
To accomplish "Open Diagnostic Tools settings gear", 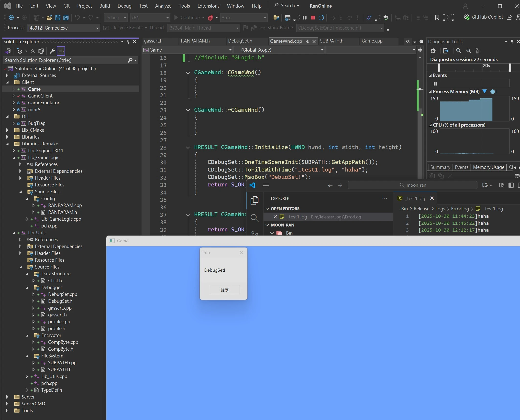I will click(x=433, y=51).
